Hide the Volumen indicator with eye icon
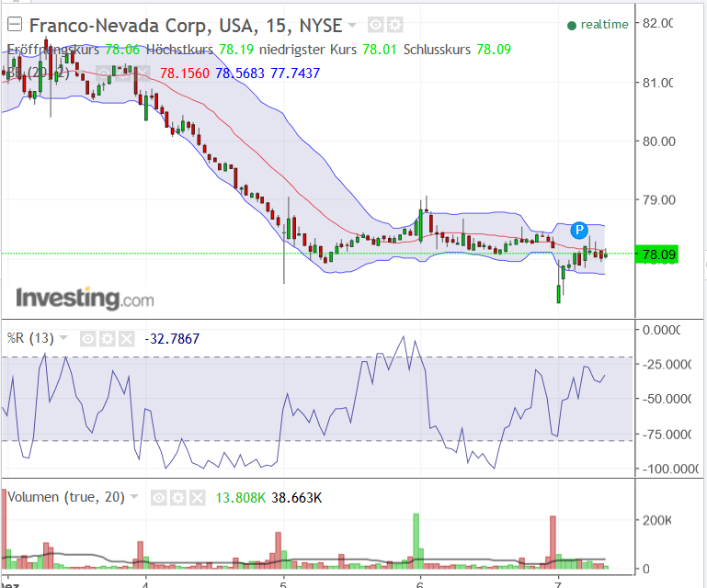707x588 pixels. pyautogui.click(x=159, y=497)
